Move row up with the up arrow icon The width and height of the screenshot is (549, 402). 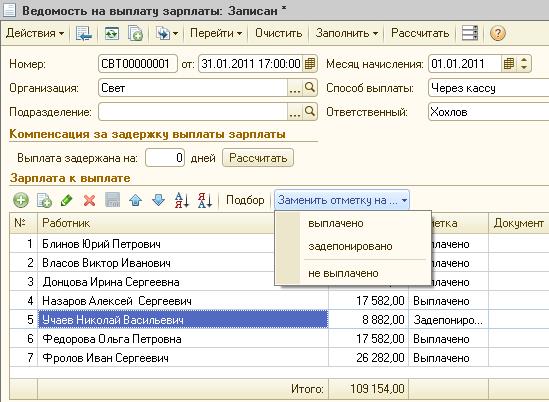135,200
